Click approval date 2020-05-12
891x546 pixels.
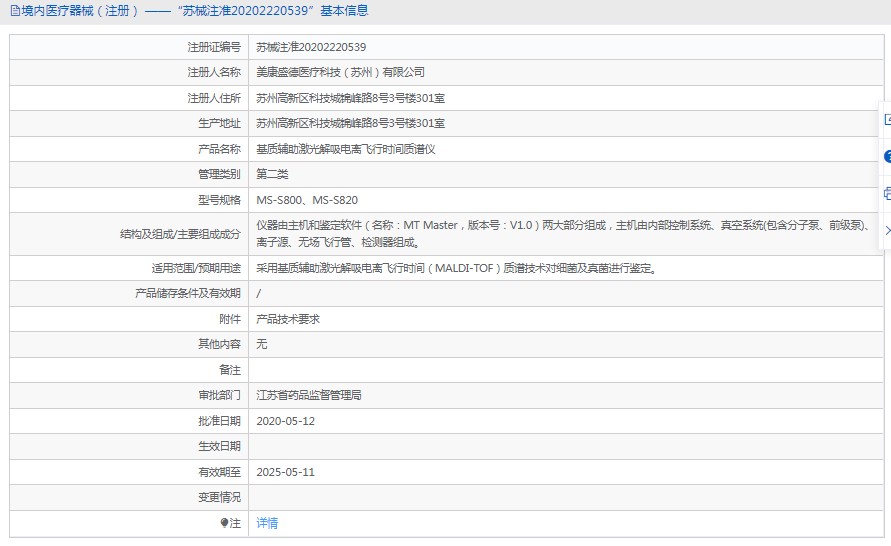pyautogui.click(x=285, y=421)
